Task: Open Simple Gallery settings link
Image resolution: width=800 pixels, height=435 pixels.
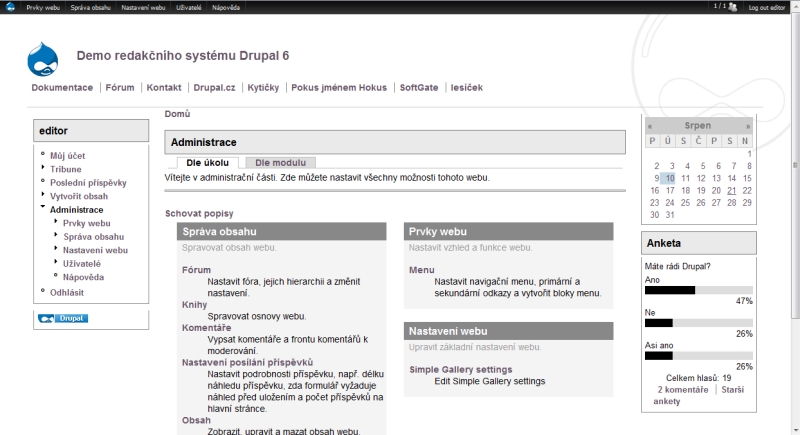Action: (x=461, y=369)
